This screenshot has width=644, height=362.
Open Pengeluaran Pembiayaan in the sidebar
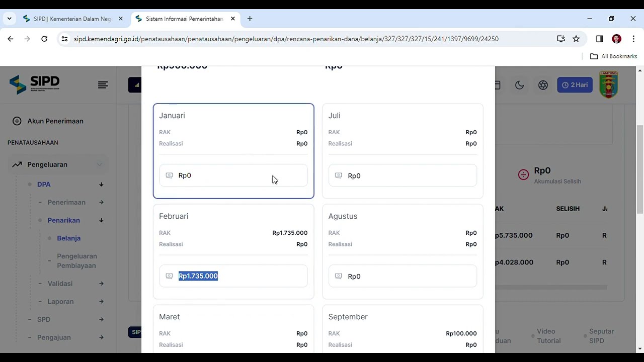(76, 261)
